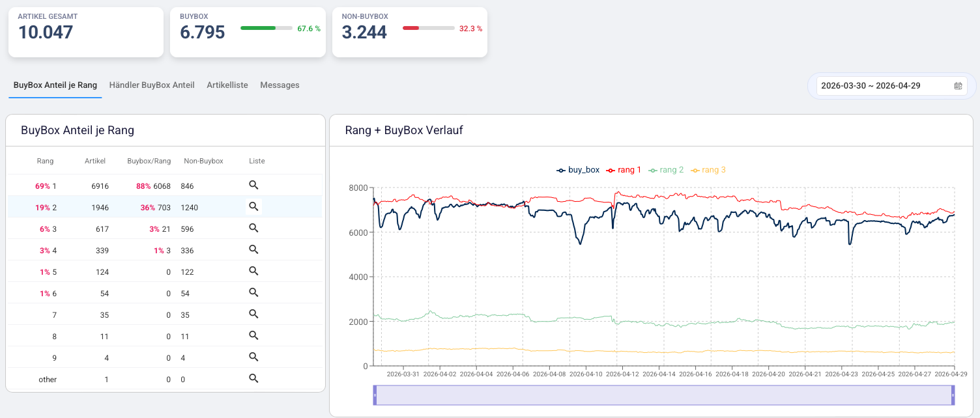Click the 2026-04-29 x-axis date label
This screenshot has height=418, width=980.
click(x=952, y=374)
